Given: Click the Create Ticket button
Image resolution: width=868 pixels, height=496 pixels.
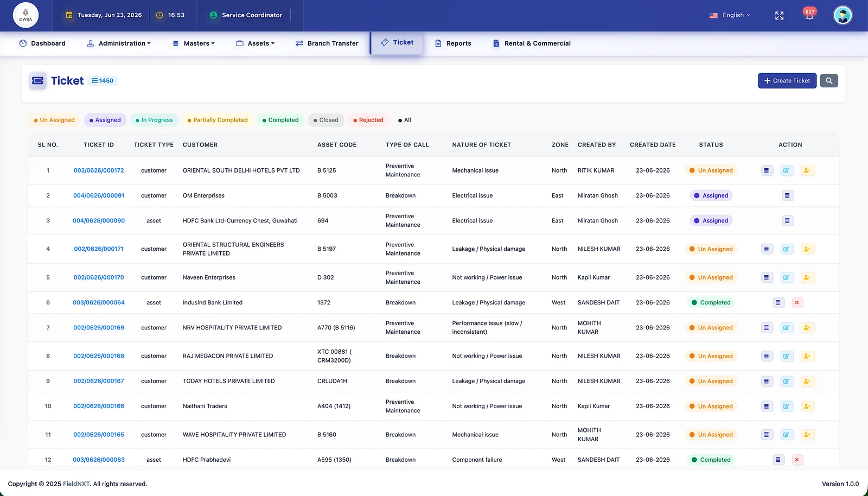Looking at the screenshot, I should click(787, 81).
